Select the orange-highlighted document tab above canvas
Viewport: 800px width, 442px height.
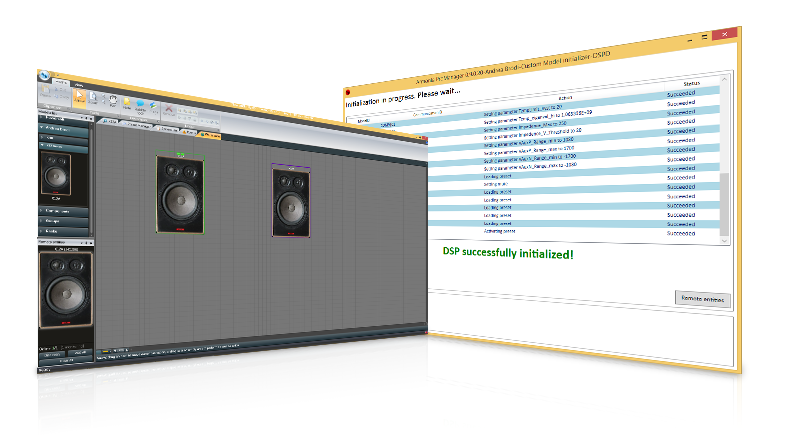click(208, 133)
